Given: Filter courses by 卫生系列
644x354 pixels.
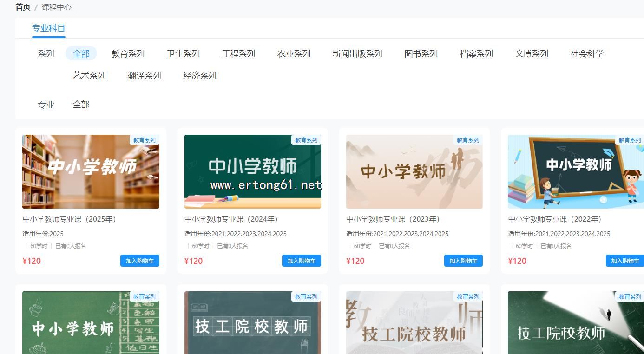Looking at the screenshot, I should 183,53.
